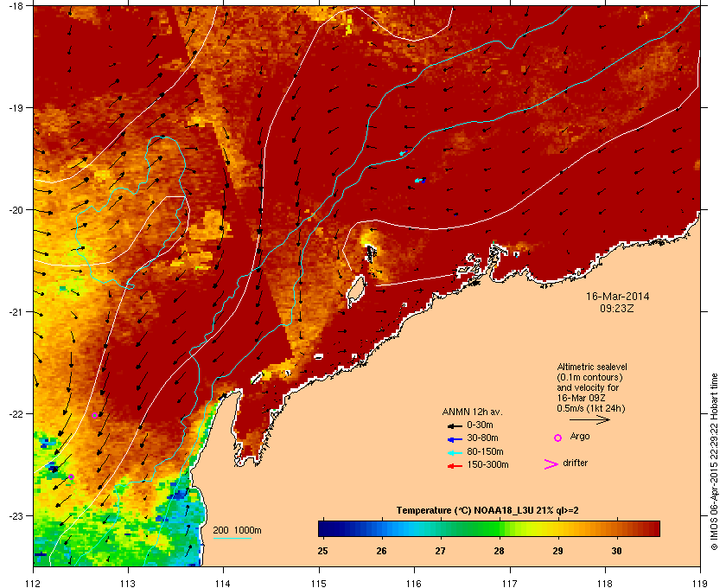Screen dimensions: 726x588
Task: Click the ANMN 12h av. legend heading
Action: (x=472, y=412)
